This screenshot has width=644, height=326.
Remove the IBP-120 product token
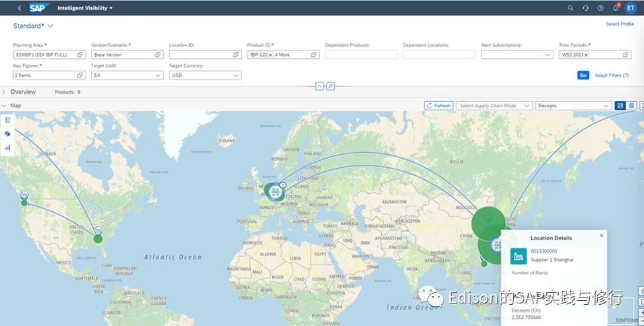[270, 55]
